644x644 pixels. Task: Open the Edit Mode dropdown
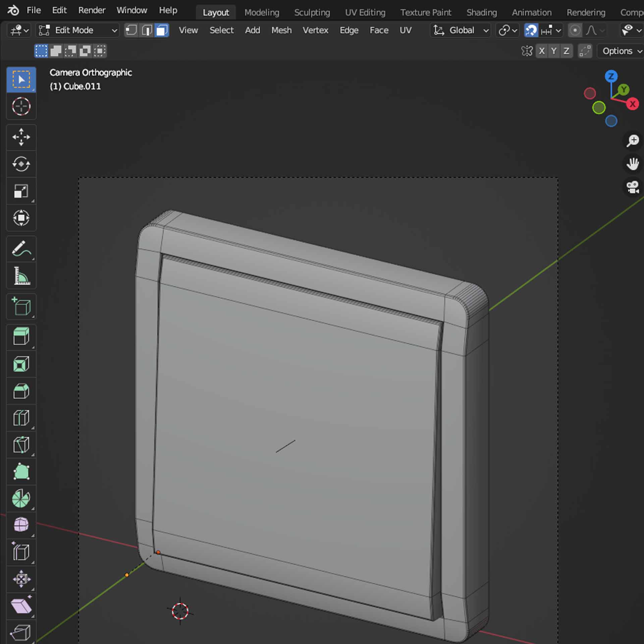pyautogui.click(x=78, y=31)
